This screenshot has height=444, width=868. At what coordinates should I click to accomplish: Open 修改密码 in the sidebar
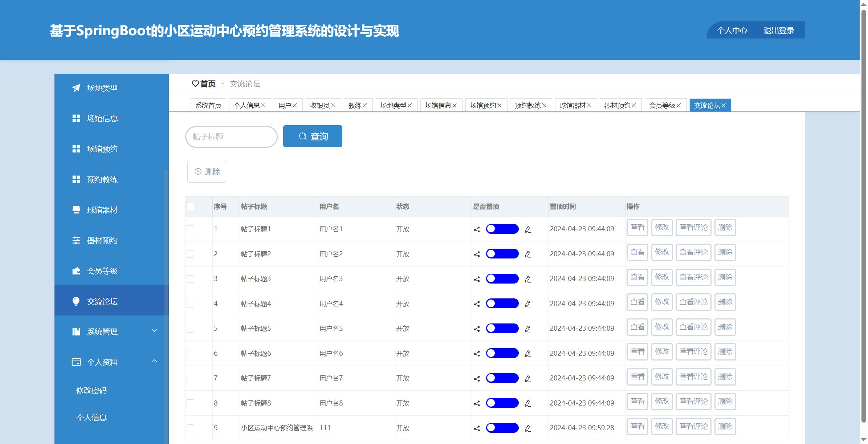click(x=91, y=390)
